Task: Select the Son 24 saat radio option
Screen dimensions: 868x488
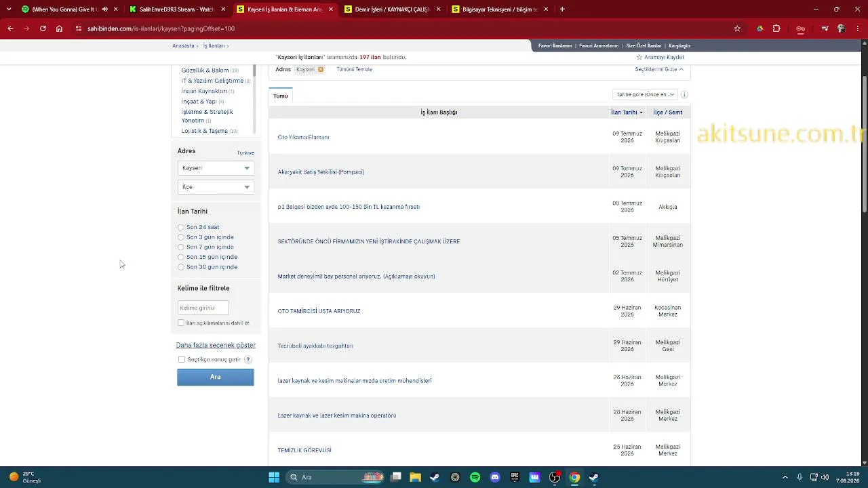Action: 180,227
